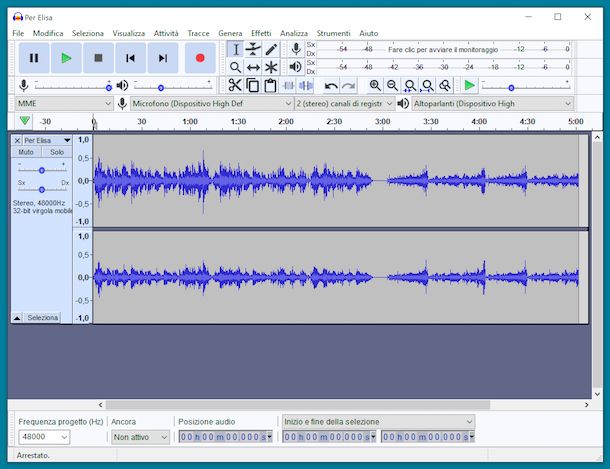Image resolution: width=610 pixels, height=469 pixels.
Task: Select the Envelope tool
Action: coord(253,49)
